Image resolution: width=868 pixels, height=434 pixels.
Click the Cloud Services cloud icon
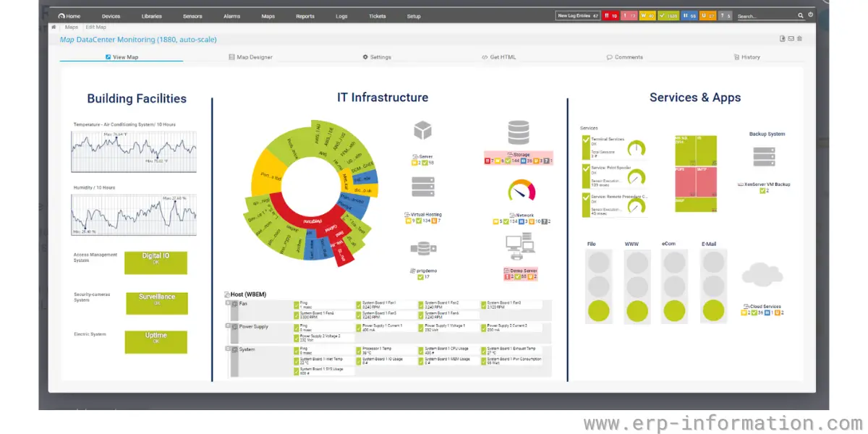coord(762,276)
